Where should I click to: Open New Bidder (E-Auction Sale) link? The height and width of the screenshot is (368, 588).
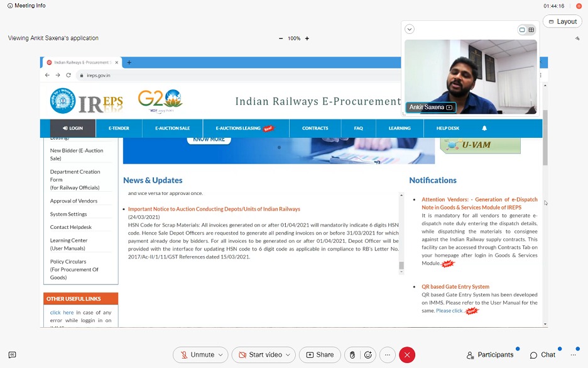point(77,154)
